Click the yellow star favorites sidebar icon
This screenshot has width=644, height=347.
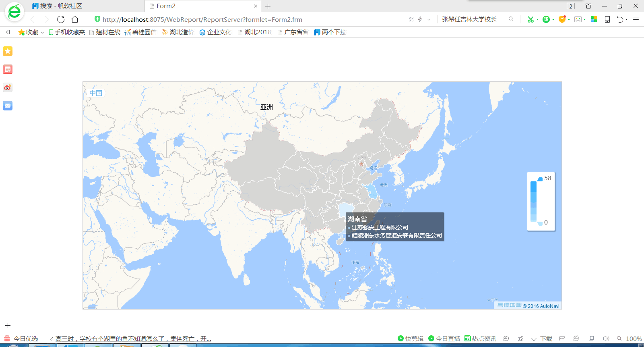(x=8, y=51)
